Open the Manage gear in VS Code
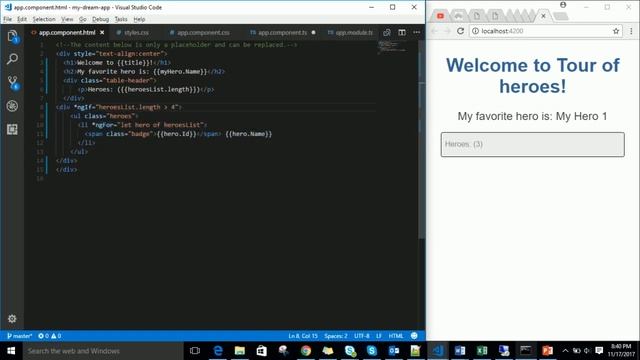Image resolution: width=640 pixels, height=360 pixels. pyautogui.click(x=12, y=319)
